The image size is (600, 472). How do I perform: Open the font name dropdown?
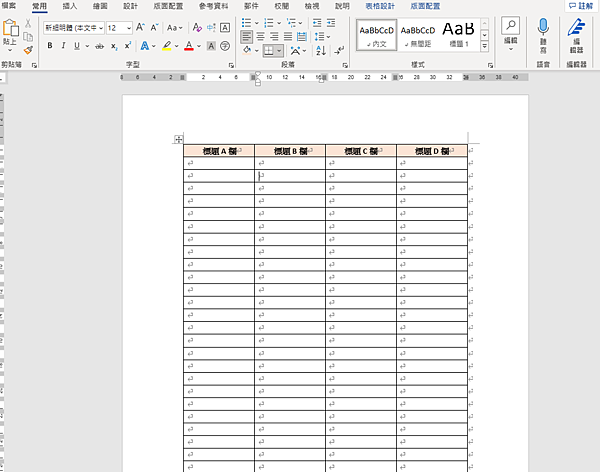pyautogui.click(x=101, y=28)
